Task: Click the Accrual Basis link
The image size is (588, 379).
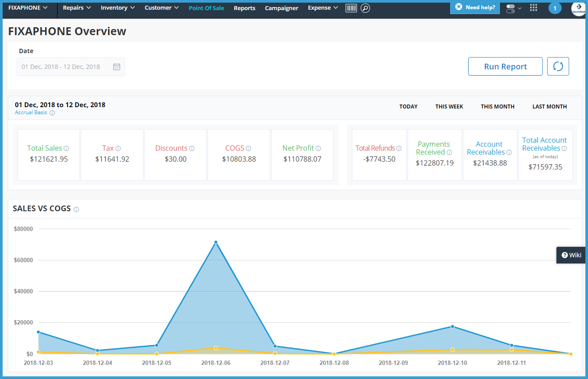Action: click(x=31, y=113)
